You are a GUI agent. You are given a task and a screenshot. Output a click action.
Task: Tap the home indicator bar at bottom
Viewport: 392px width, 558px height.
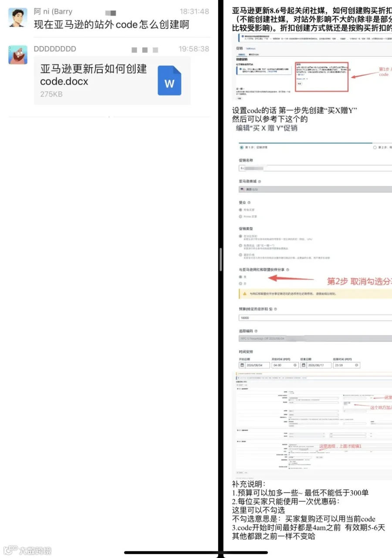coord(196,553)
